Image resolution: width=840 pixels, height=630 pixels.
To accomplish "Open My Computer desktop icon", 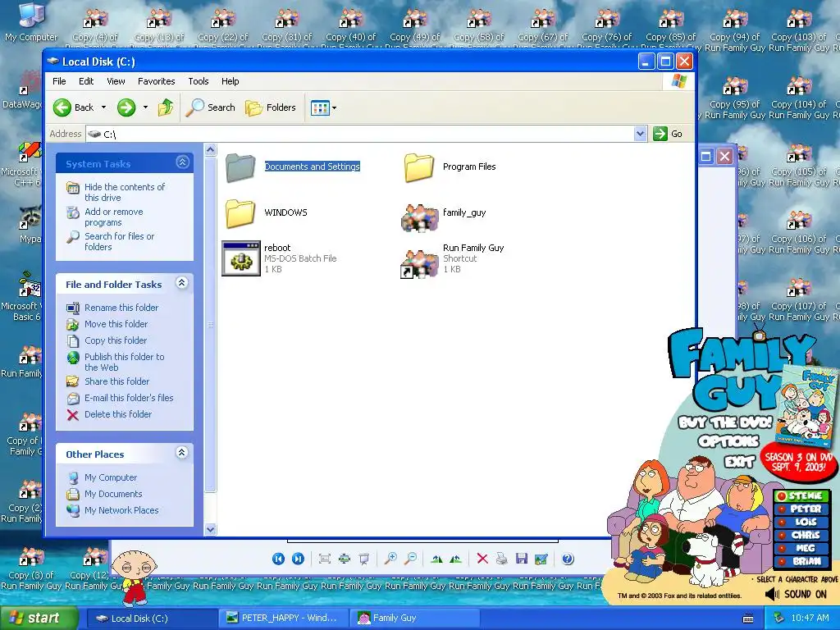I will click(31, 21).
